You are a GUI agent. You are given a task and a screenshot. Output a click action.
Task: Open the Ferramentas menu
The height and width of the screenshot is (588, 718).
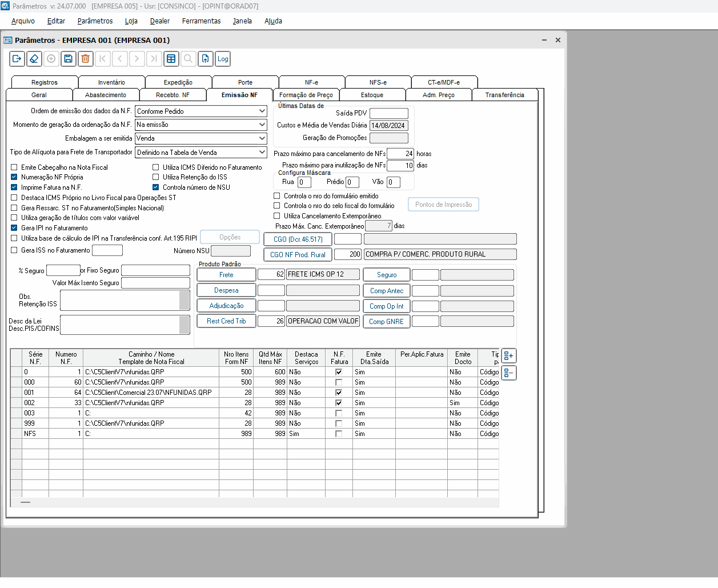[x=201, y=21]
